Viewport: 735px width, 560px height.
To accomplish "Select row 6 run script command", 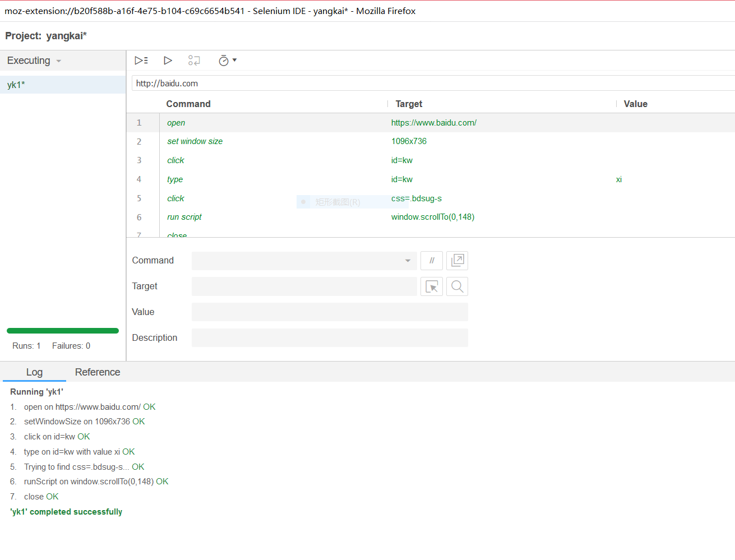I will click(x=431, y=217).
